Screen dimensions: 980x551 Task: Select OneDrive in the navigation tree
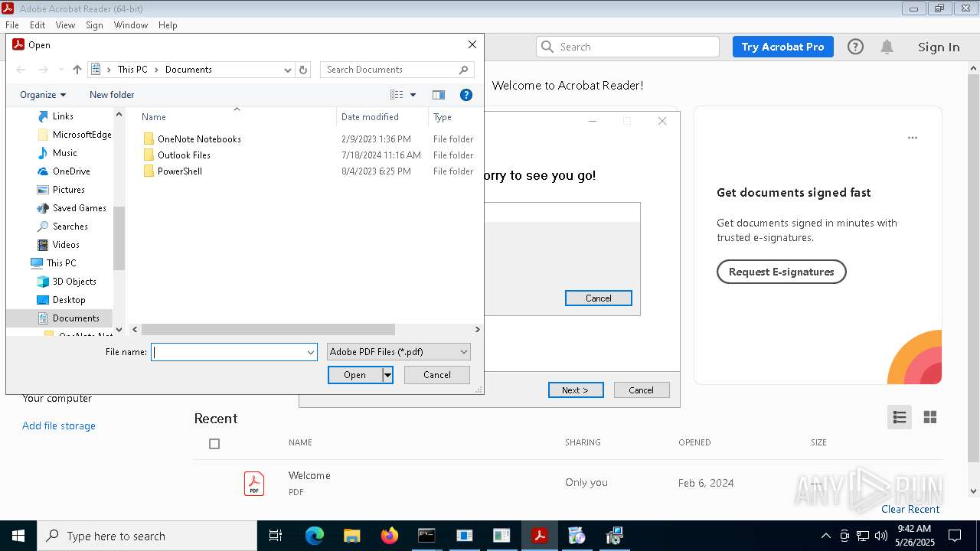pos(71,171)
